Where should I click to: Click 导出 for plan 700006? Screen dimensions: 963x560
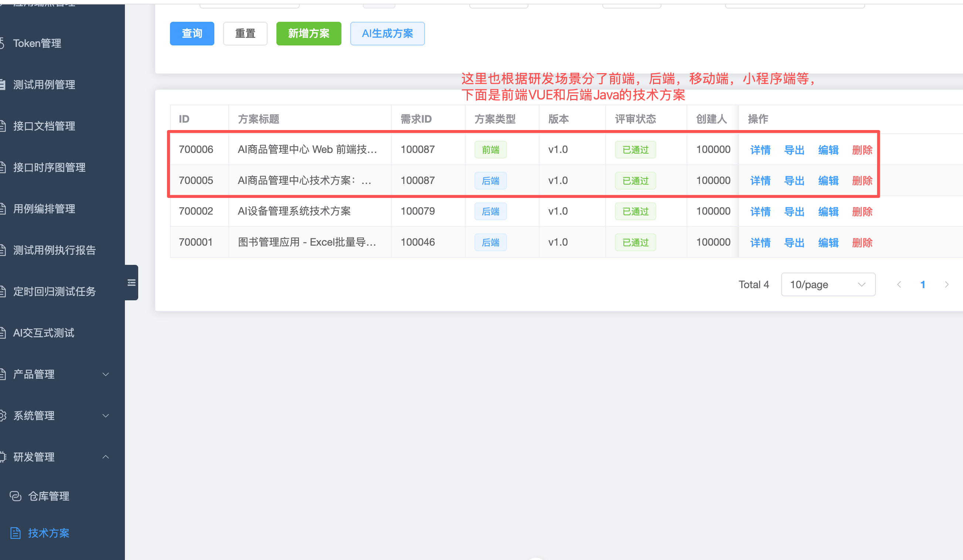(794, 150)
